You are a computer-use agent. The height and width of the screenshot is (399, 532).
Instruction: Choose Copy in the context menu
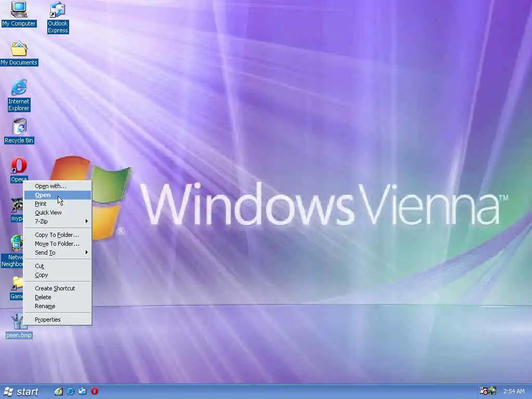(58, 275)
